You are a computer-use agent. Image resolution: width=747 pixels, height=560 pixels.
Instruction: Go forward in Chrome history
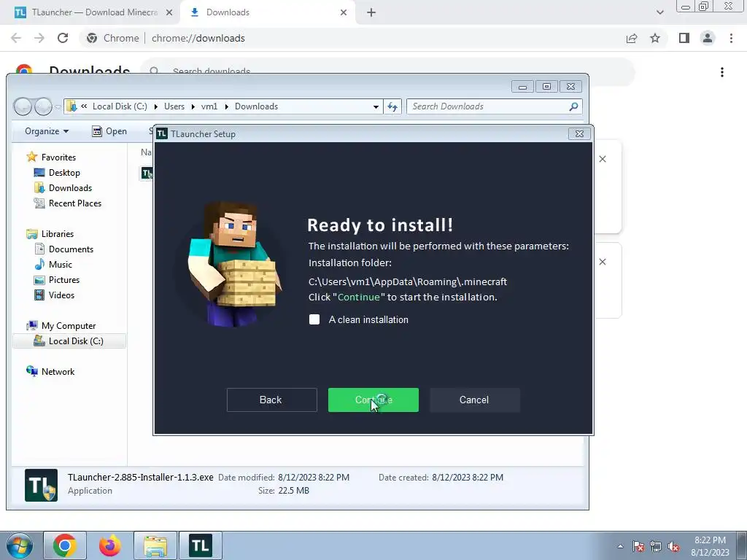click(39, 38)
